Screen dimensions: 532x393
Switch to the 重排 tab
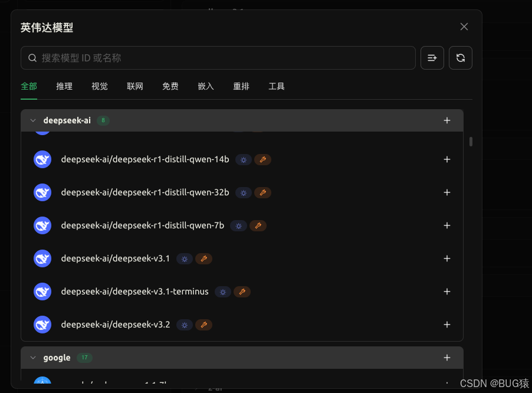click(241, 86)
